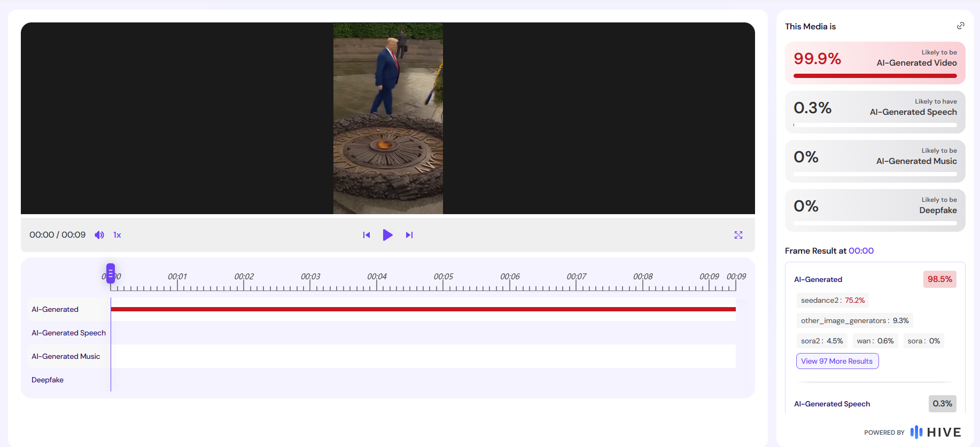Skip to next frame
The height and width of the screenshot is (447, 980).
click(409, 235)
